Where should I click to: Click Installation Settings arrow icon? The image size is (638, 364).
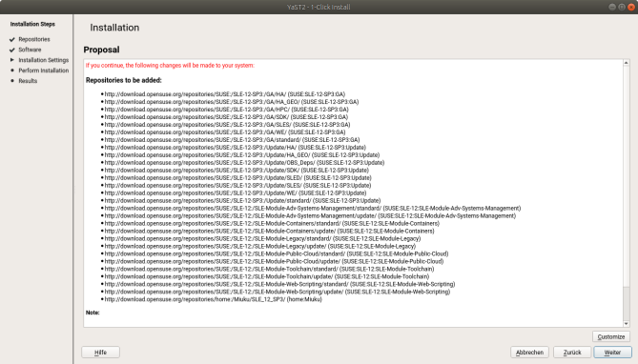click(x=12, y=60)
